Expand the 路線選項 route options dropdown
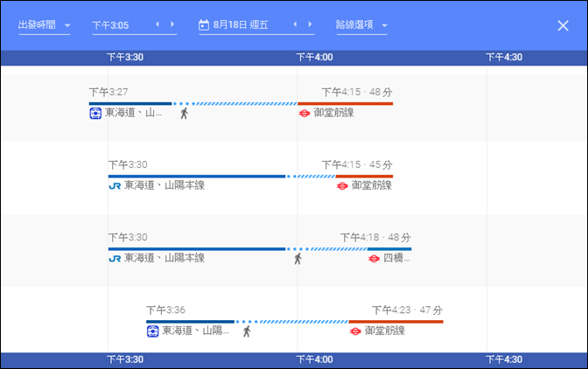 click(x=361, y=25)
